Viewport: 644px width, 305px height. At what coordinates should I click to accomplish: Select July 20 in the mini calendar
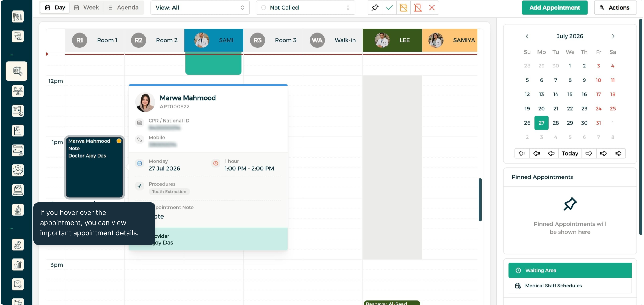click(541, 109)
